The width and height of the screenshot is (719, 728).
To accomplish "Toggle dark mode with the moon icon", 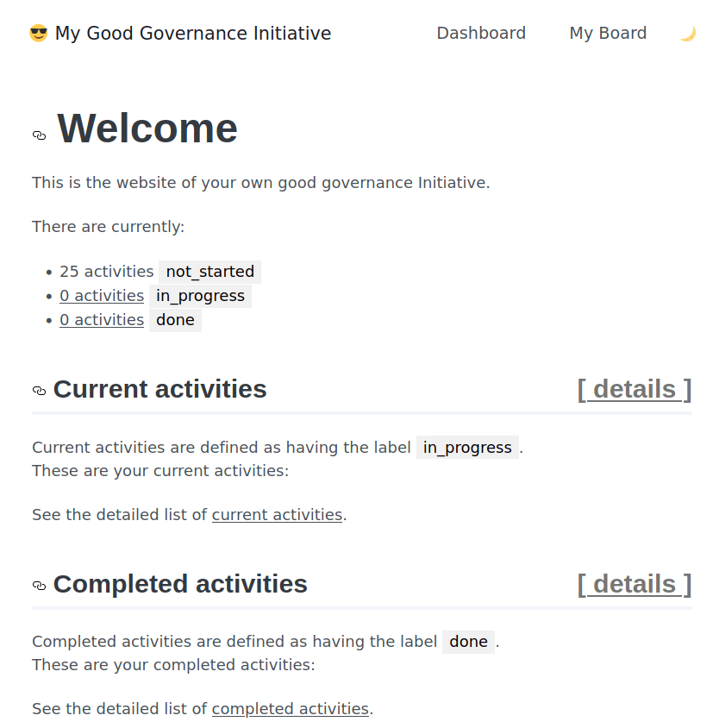I will point(687,33).
